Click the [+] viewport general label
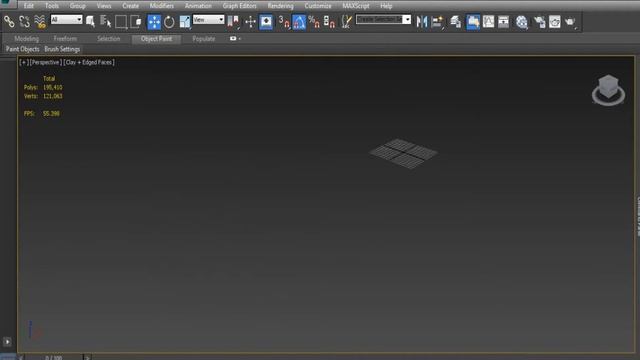 [x=24, y=62]
